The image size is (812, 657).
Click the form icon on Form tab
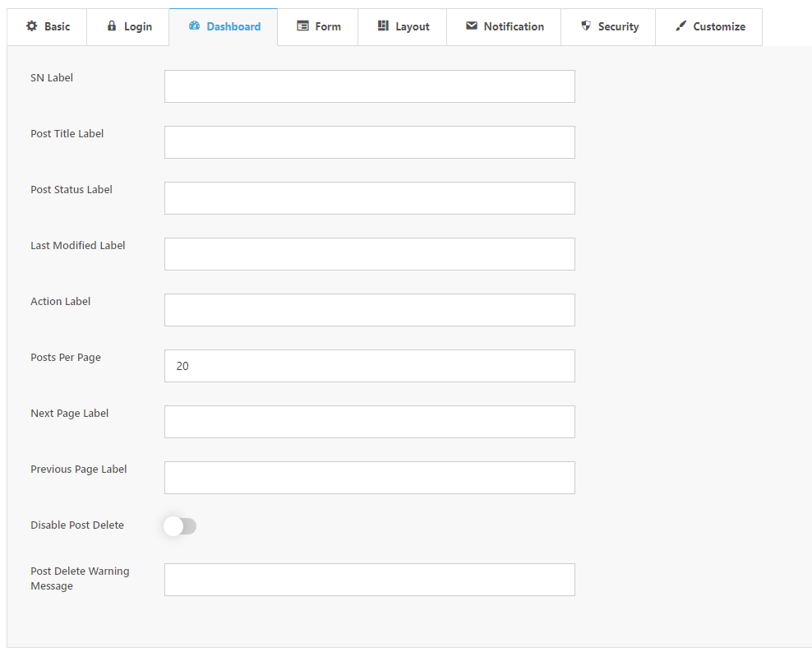coord(303,26)
